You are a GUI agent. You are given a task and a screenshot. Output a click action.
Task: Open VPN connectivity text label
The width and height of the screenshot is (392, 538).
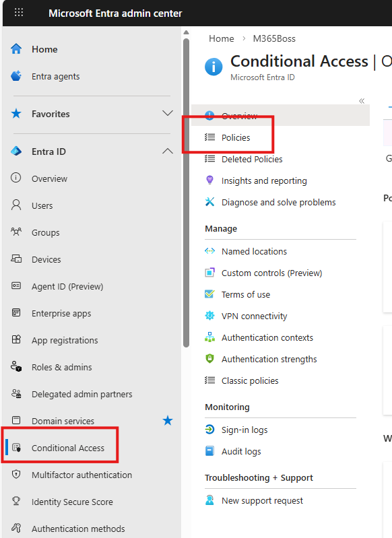[x=255, y=316]
